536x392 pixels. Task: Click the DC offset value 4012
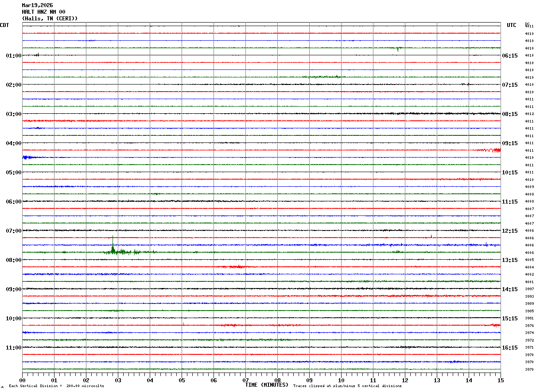(x=529, y=114)
